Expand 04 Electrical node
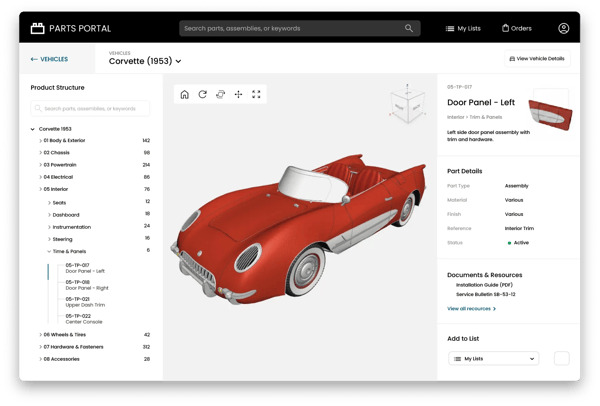The image size is (600, 406). [40, 177]
